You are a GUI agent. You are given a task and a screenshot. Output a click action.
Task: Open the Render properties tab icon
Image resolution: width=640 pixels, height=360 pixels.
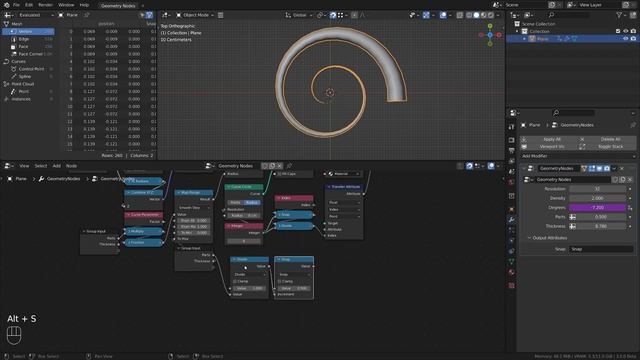[x=512, y=140]
